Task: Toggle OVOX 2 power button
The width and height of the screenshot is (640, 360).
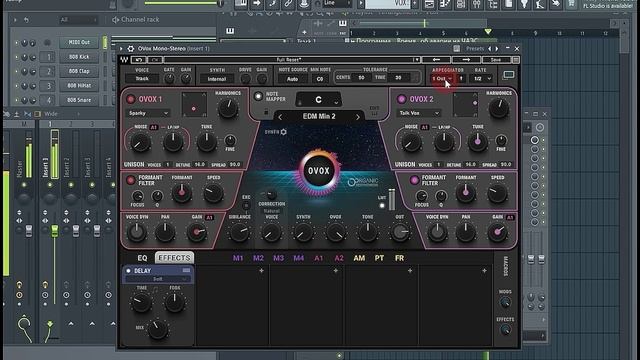Action: tap(401, 99)
